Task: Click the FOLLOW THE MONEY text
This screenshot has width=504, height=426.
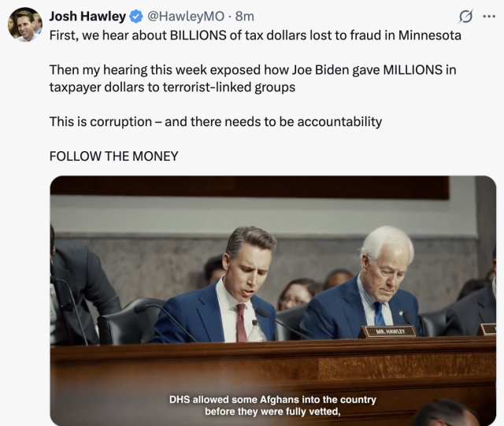Action: coord(113,156)
